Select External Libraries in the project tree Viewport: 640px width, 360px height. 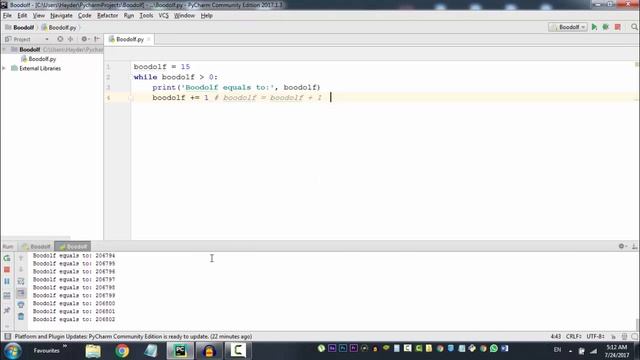[40, 69]
